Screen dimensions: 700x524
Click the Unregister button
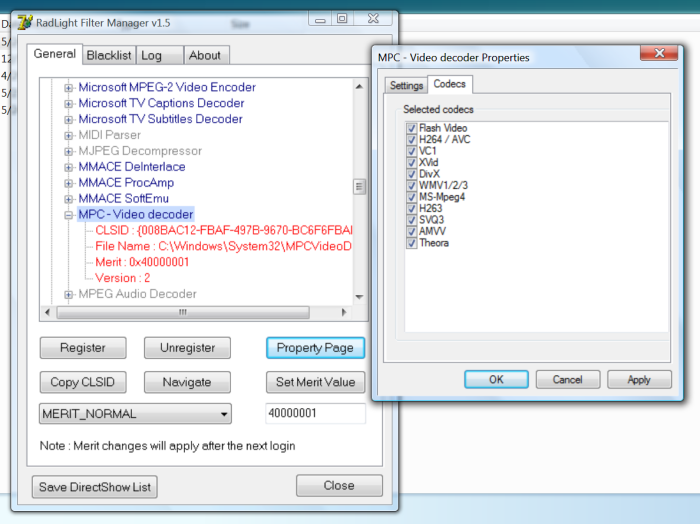pos(188,348)
